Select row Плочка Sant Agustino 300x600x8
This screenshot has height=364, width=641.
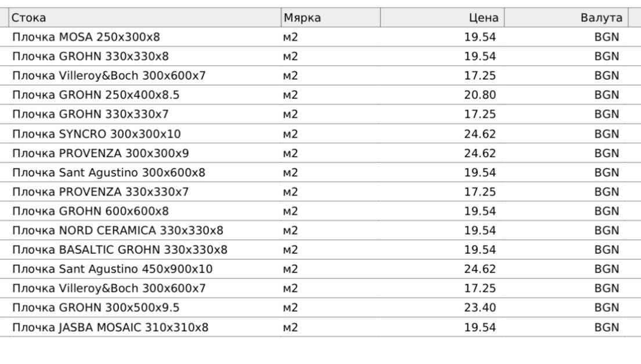tap(320, 172)
